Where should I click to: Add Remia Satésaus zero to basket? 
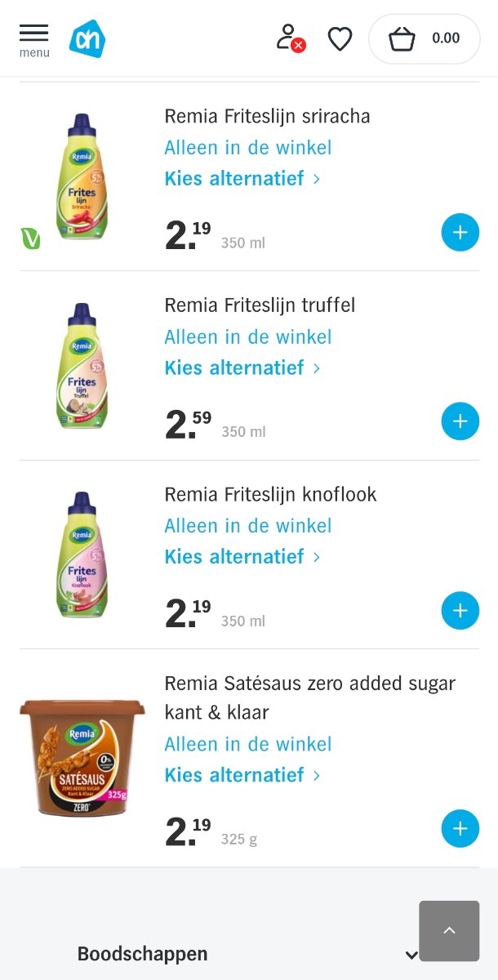point(460,828)
